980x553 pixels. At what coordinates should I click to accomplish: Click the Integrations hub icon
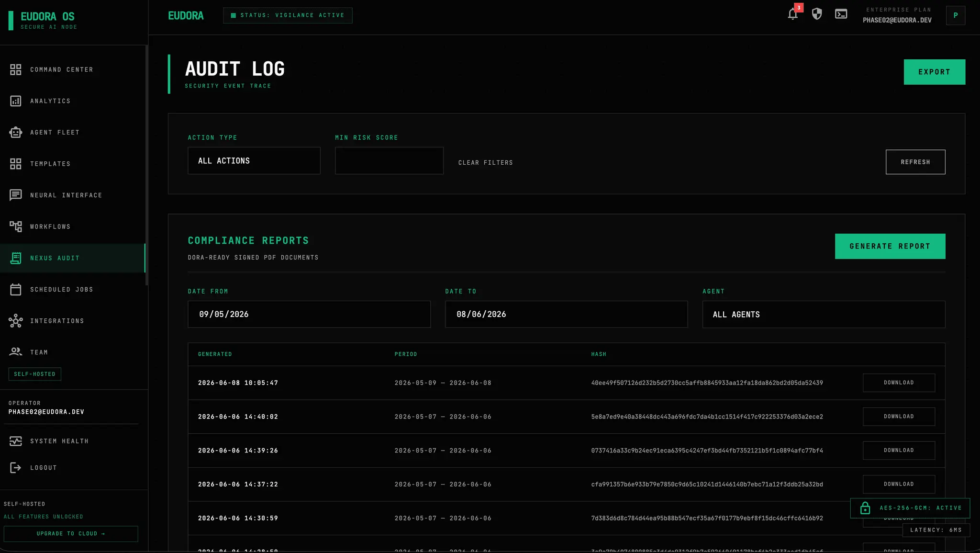(16, 321)
